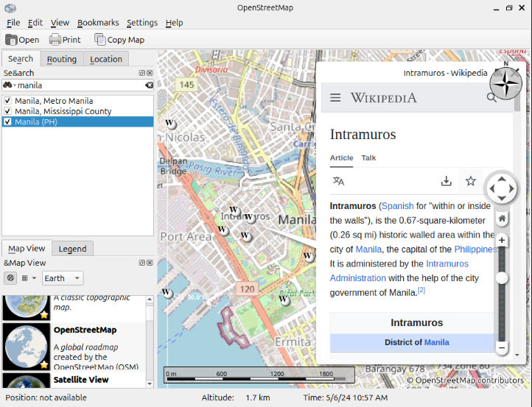Click the Wikipedia language translate icon
This screenshot has height=407, width=532.
pos(338,181)
